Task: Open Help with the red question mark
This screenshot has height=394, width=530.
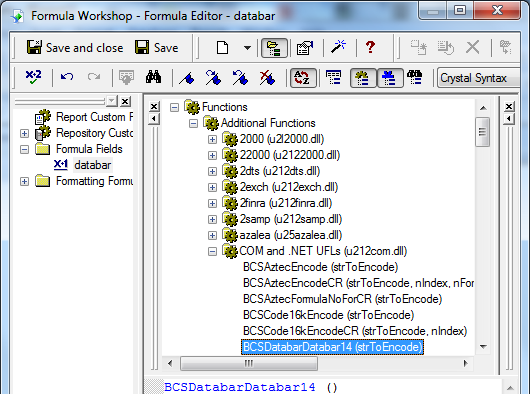Action: click(x=370, y=47)
